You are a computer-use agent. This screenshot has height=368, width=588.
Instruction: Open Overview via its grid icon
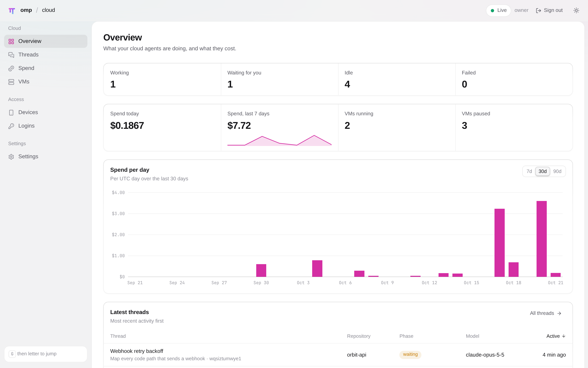[x=11, y=41]
